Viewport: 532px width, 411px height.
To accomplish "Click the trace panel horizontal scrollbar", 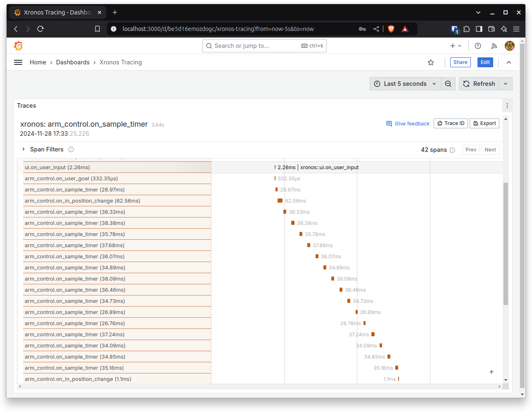I will [260, 387].
